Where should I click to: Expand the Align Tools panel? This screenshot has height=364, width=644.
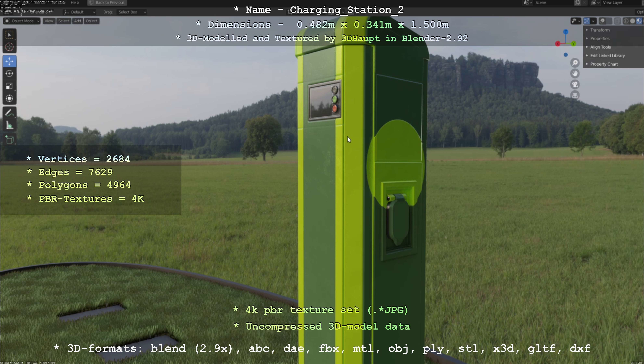click(x=600, y=47)
